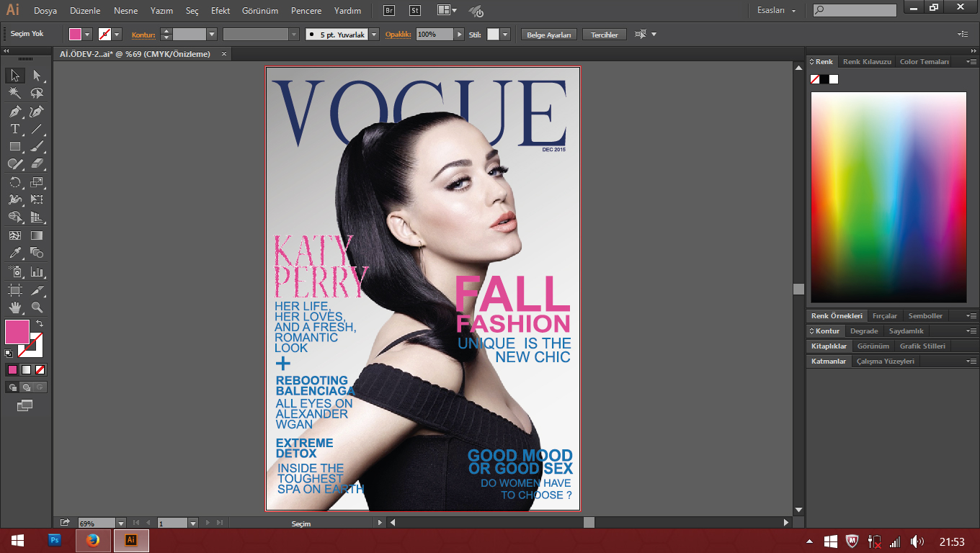Select the Symbol Sprayer tool
This screenshot has height=553, width=980.
tap(14, 271)
